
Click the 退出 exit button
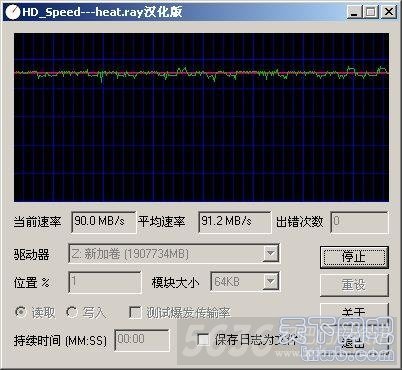tap(354, 342)
